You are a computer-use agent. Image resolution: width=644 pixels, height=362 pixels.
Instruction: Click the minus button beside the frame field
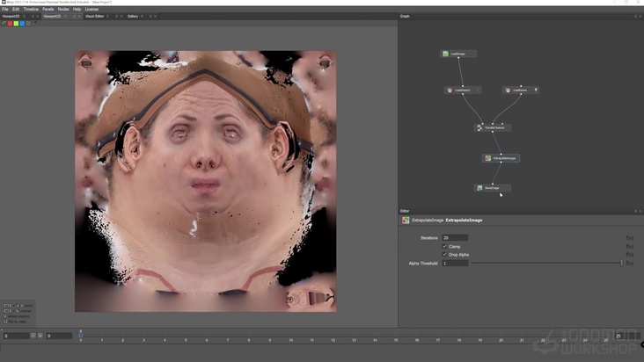(33, 336)
